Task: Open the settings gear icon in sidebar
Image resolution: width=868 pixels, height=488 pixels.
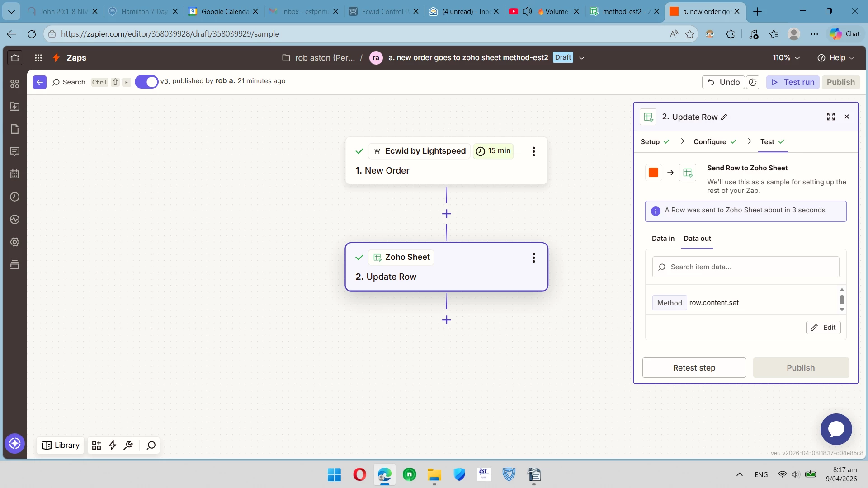Action: [15, 242]
